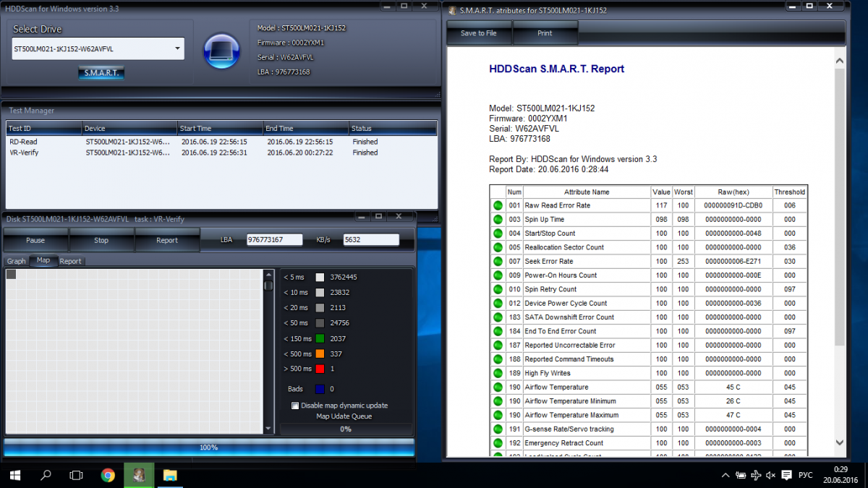Open Google Chrome from the taskbar
The width and height of the screenshot is (868, 488).
point(108,475)
